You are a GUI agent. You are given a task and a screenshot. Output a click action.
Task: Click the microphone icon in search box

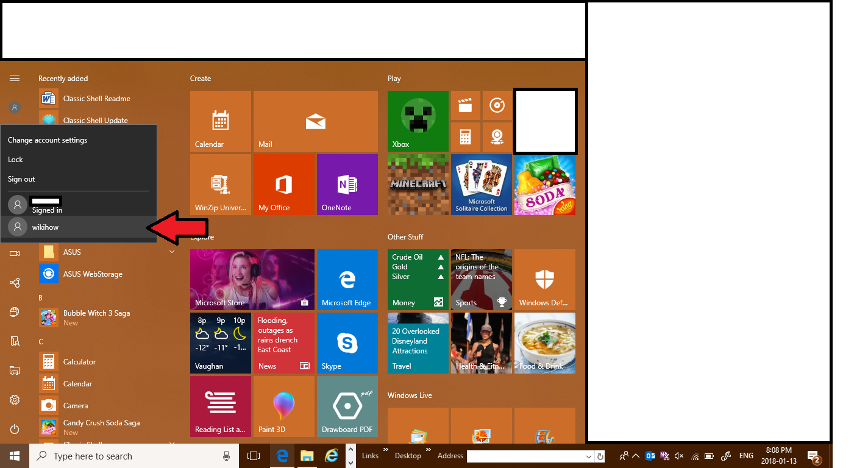point(227,456)
